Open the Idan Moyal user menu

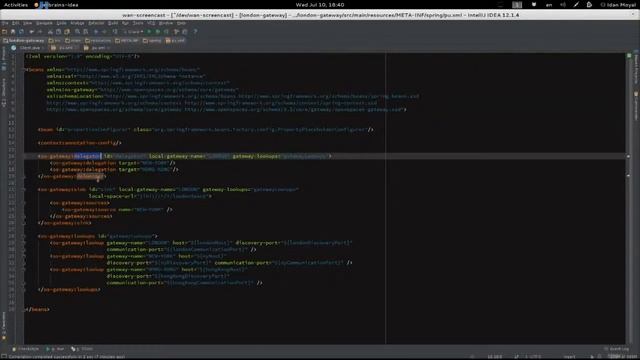[x=618, y=5]
